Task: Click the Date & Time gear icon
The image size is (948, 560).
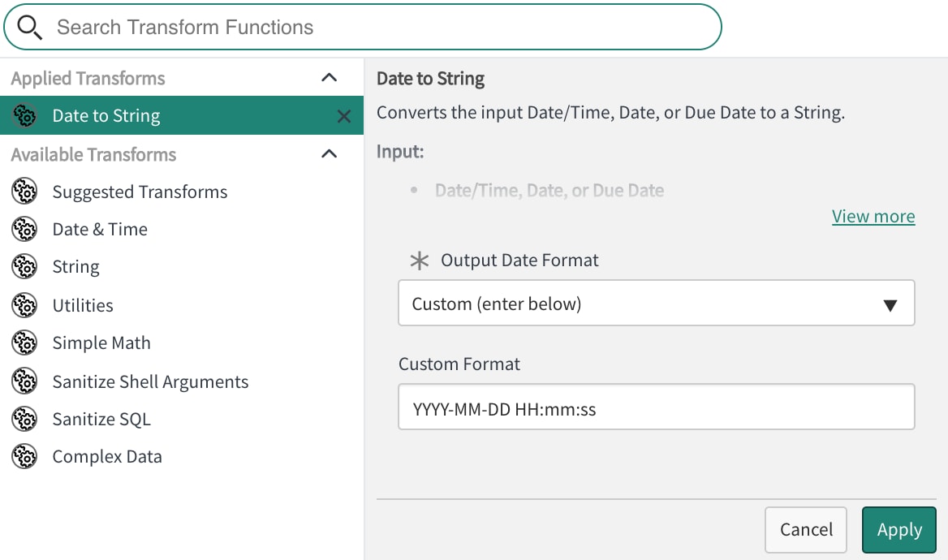Action: click(24, 229)
